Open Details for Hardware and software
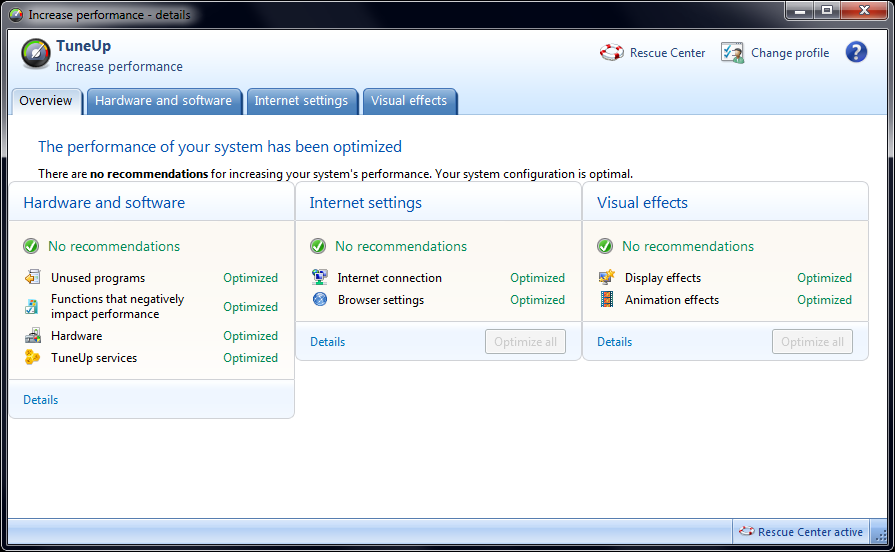Screen dimensions: 895x552 coord(41,400)
